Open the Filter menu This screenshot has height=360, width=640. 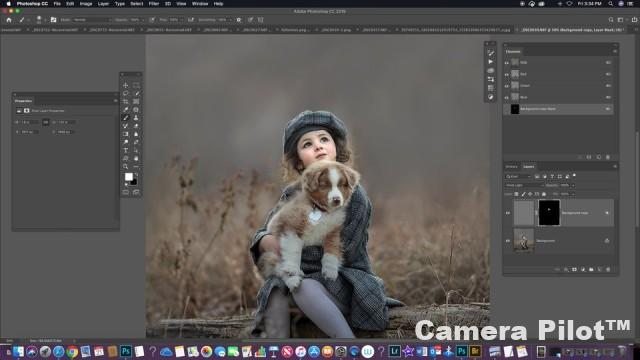pos(154,4)
